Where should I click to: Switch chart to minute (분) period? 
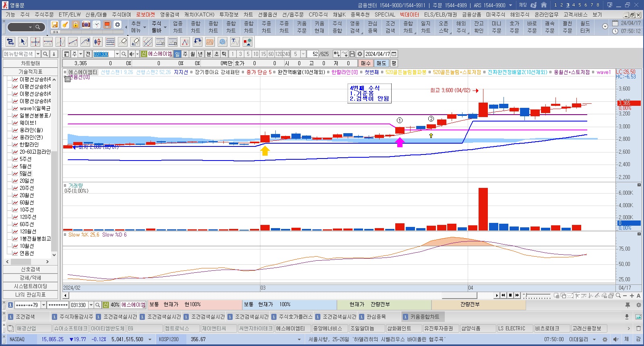pos(208,54)
